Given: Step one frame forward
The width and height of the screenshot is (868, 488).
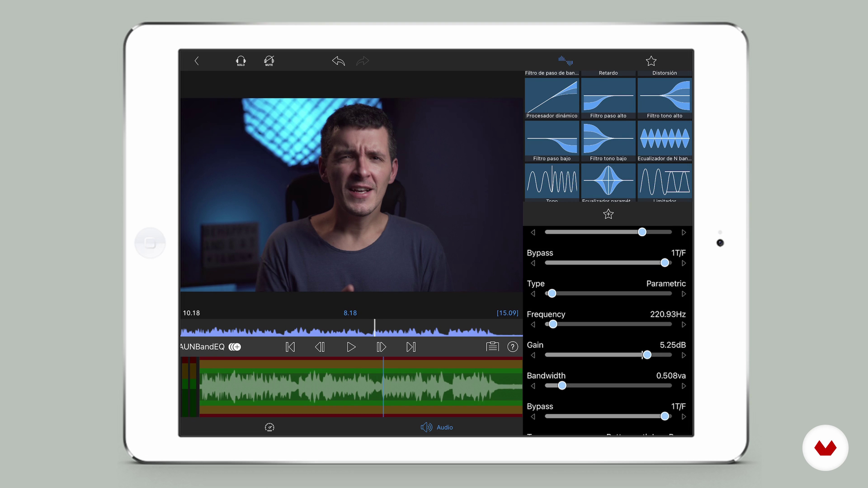Looking at the screenshot, I should pyautogui.click(x=381, y=347).
